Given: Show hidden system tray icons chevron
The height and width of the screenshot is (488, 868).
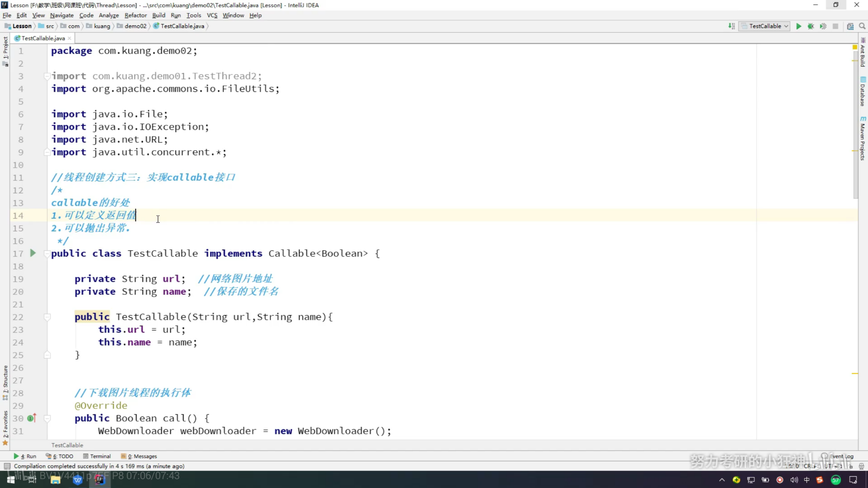Looking at the screenshot, I should pos(722,480).
